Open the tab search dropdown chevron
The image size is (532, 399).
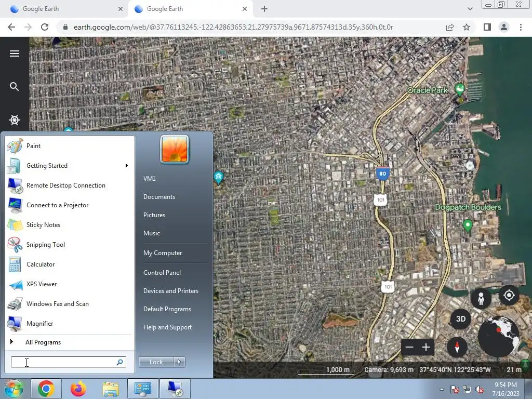pyautogui.click(x=470, y=9)
